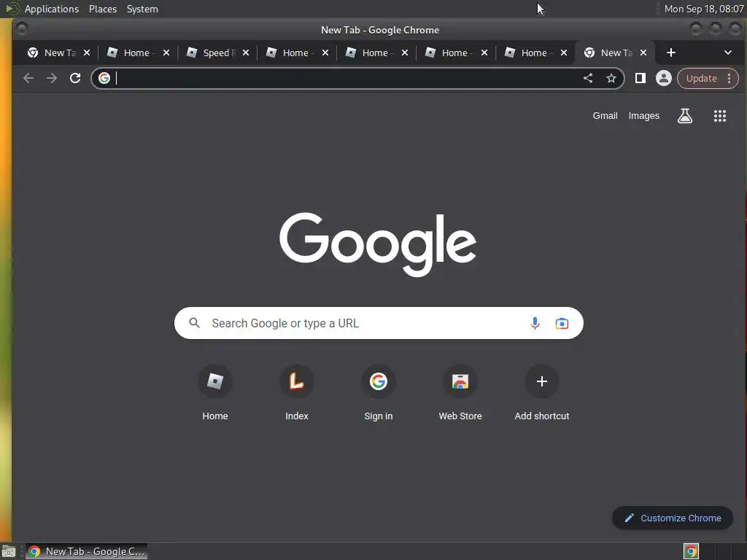The height and width of the screenshot is (560, 747).
Task: Select the New Tab - Google Chrome taskbar button
Action: pos(86,551)
